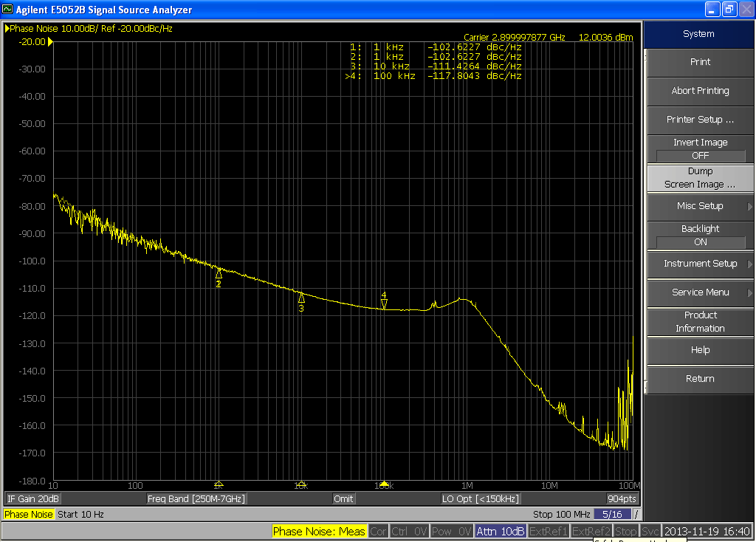
Task: Click the Pow 0V status indicator
Action: pos(451,532)
